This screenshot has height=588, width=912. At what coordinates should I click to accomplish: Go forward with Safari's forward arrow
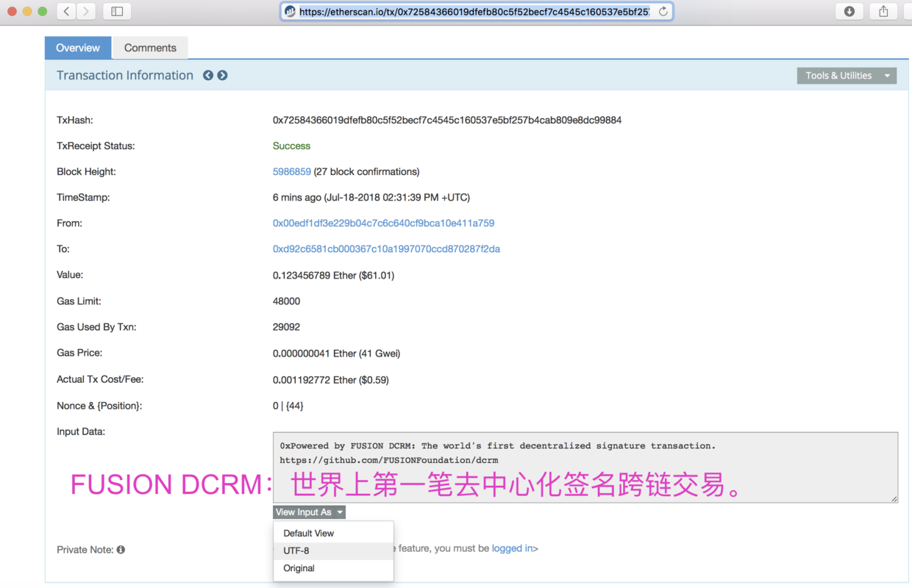coord(86,11)
